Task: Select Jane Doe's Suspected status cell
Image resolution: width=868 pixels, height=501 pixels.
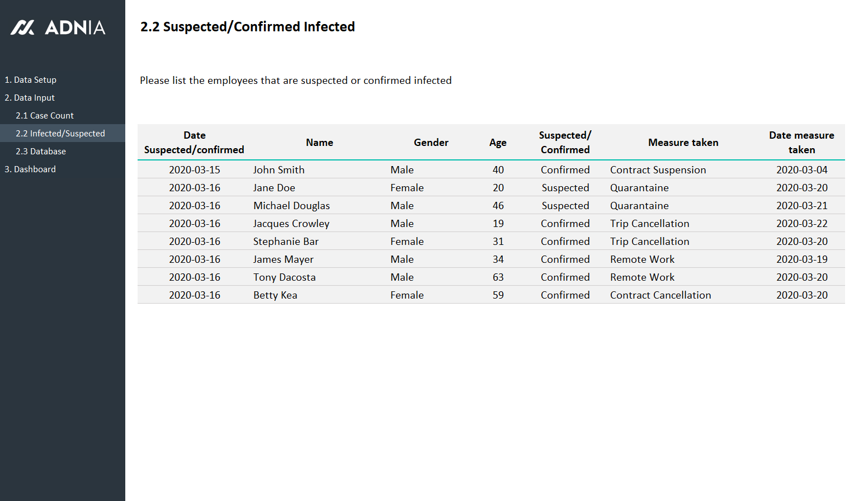Action: (565, 188)
